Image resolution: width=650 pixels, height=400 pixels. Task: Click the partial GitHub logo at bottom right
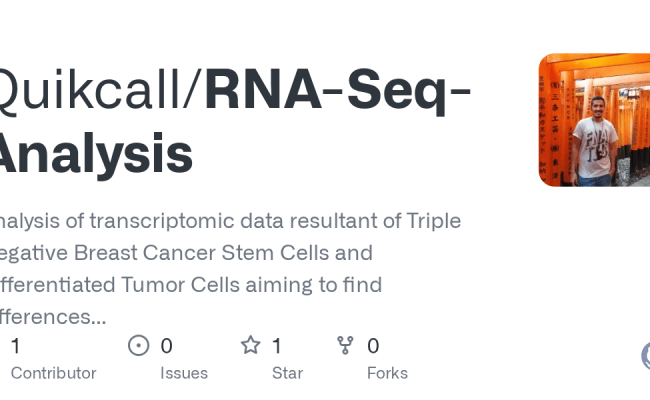point(645,355)
